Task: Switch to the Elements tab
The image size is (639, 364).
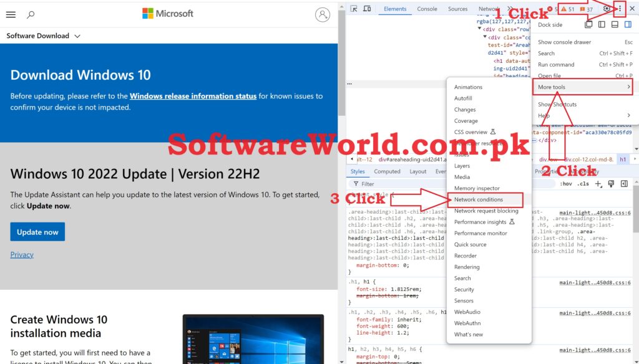Action: point(395,9)
